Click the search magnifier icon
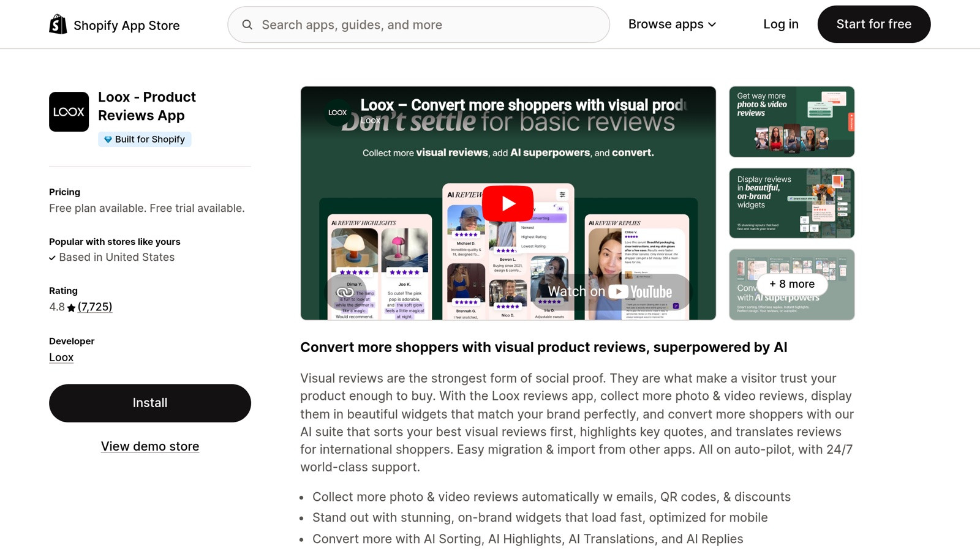 (x=247, y=24)
